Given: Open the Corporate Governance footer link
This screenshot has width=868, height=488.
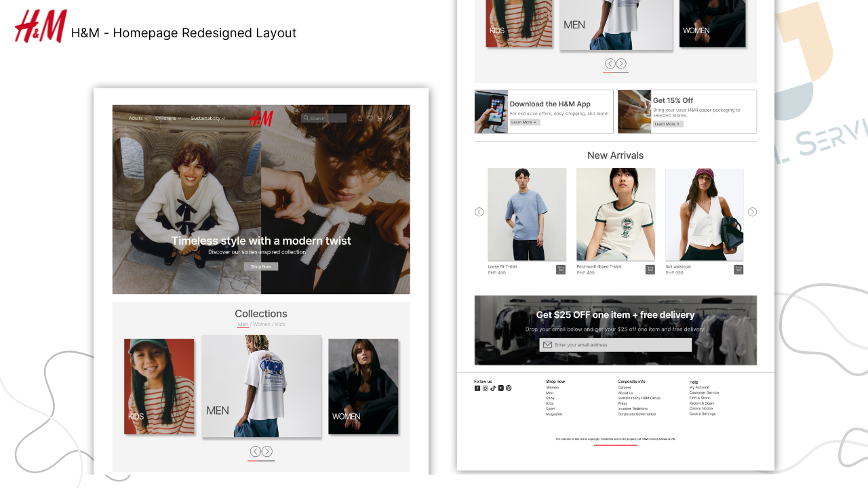Looking at the screenshot, I should click(x=637, y=414).
